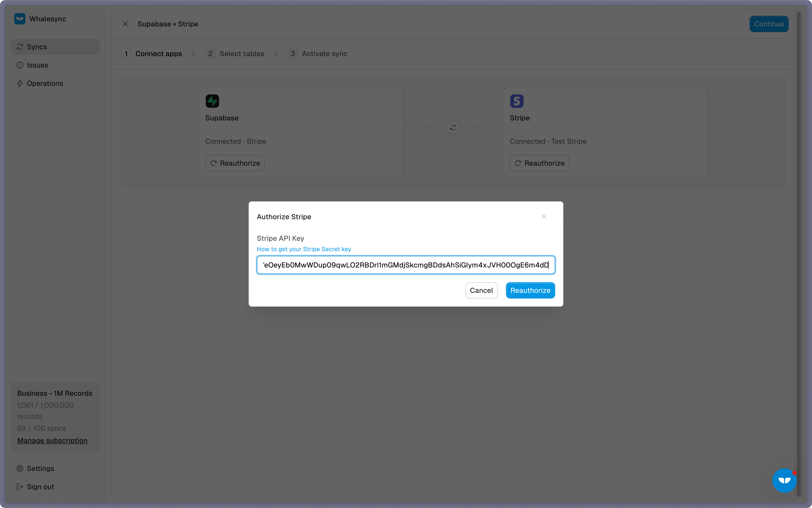Viewport: 812px width, 508px height.
Task: Select step 1 Connect apps
Action: pyautogui.click(x=152, y=54)
